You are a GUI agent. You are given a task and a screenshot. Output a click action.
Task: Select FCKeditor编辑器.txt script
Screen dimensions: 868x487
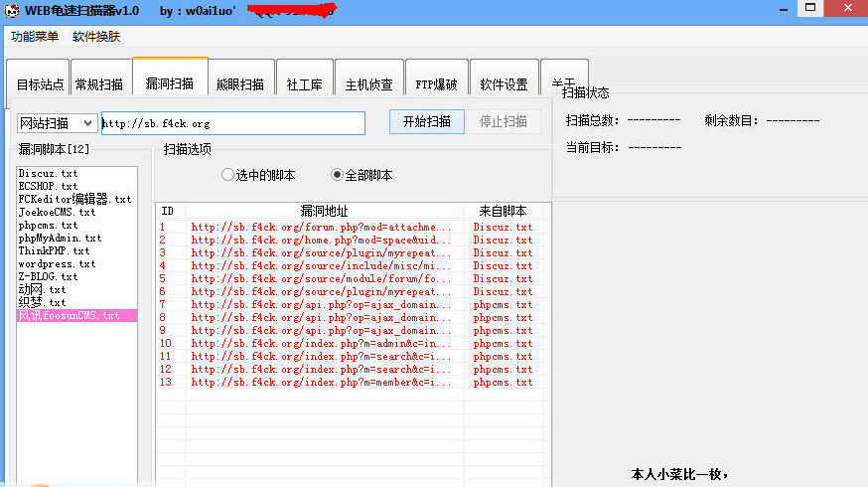pyautogui.click(x=76, y=199)
